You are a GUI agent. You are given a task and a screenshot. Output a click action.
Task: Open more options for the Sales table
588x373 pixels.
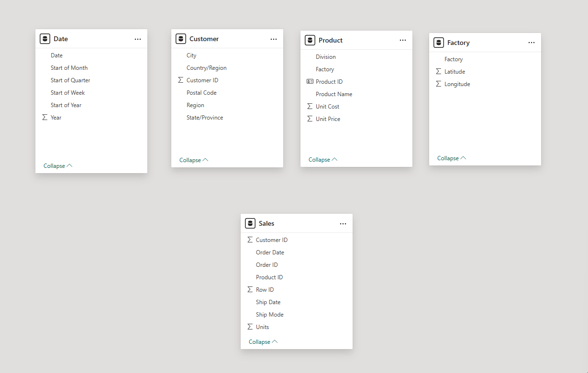pyautogui.click(x=343, y=224)
